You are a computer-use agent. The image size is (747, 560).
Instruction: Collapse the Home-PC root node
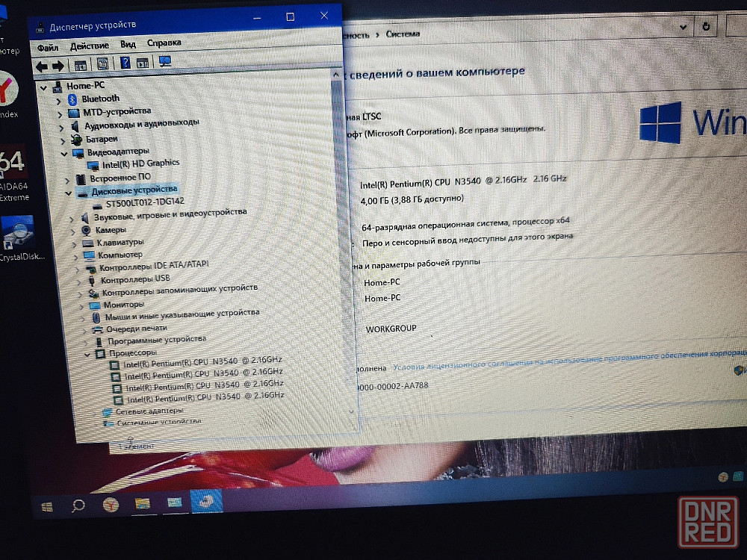tap(44, 88)
